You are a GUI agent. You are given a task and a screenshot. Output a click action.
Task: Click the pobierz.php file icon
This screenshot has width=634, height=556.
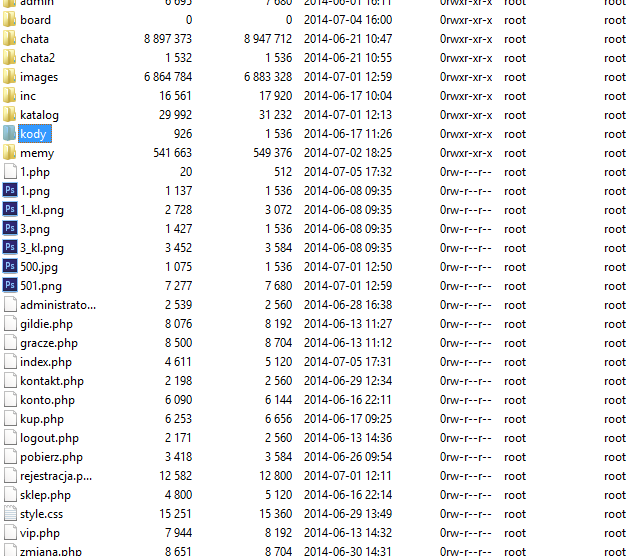tap(10, 457)
